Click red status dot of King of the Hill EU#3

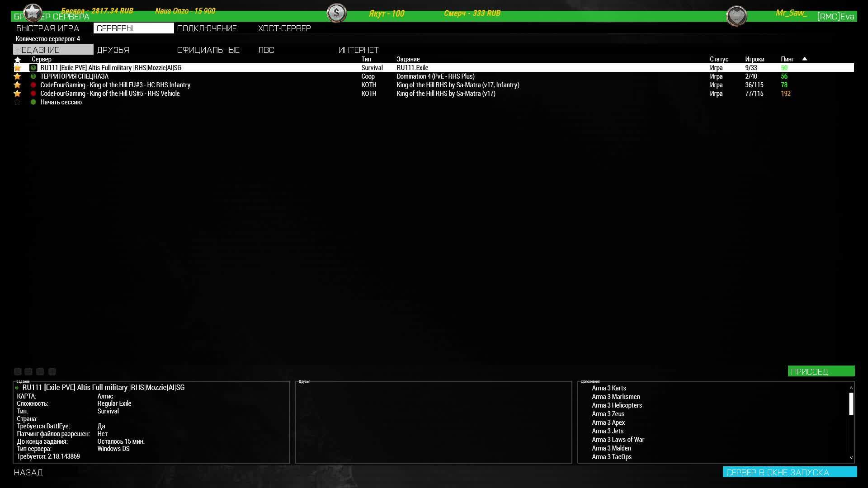click(x=33, y=85)
